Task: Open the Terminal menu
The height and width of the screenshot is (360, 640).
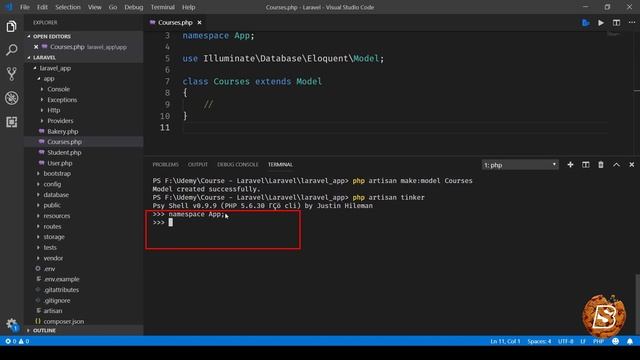Action: pos(163,7)
